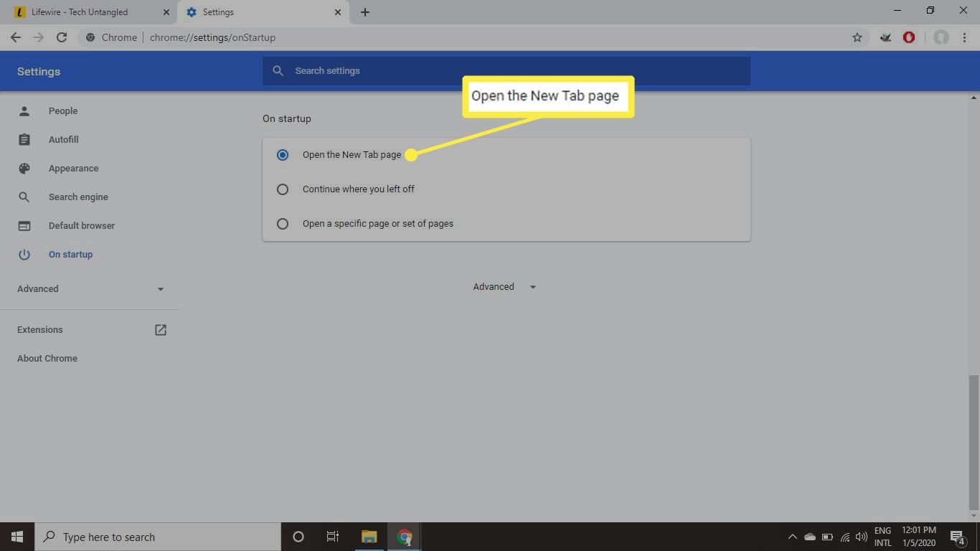Click the search magnifier icon in Settings

[x=278, y=71]
